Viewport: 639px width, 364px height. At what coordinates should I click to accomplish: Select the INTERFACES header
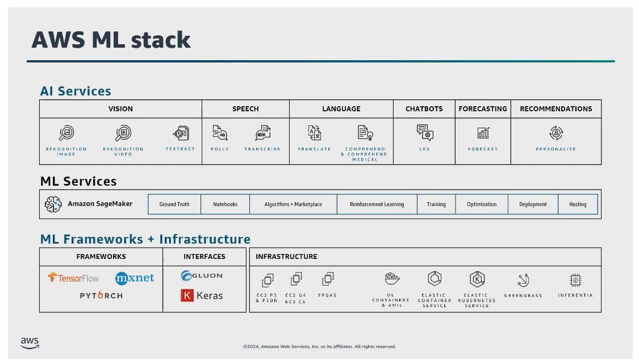pos(204,257)
